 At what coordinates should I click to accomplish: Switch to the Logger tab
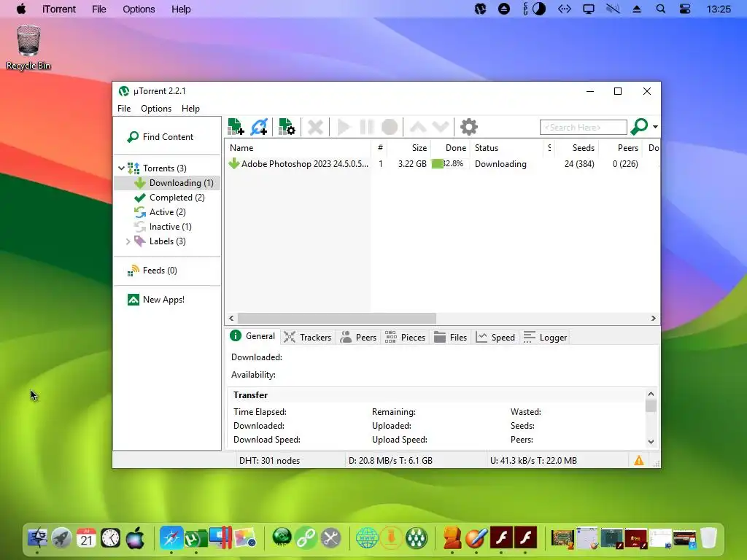(x=545, y=337)
